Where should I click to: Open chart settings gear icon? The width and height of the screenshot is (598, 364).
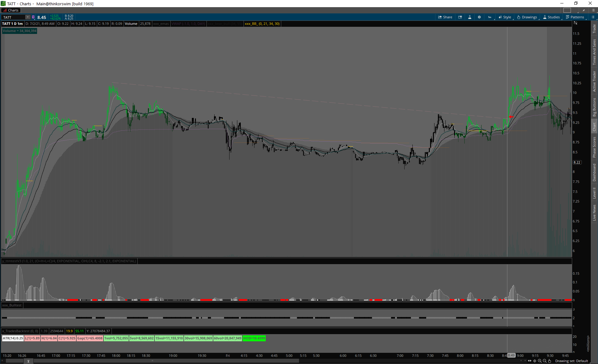(x=479, y=17)
